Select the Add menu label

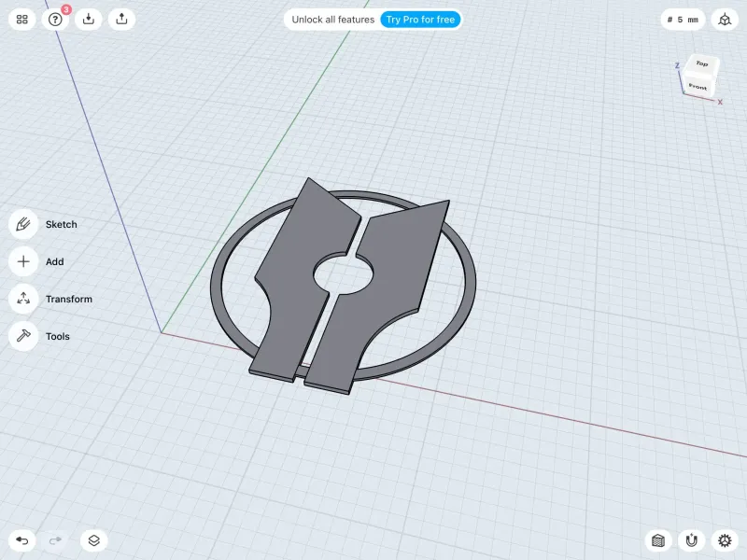click(55, 261)
